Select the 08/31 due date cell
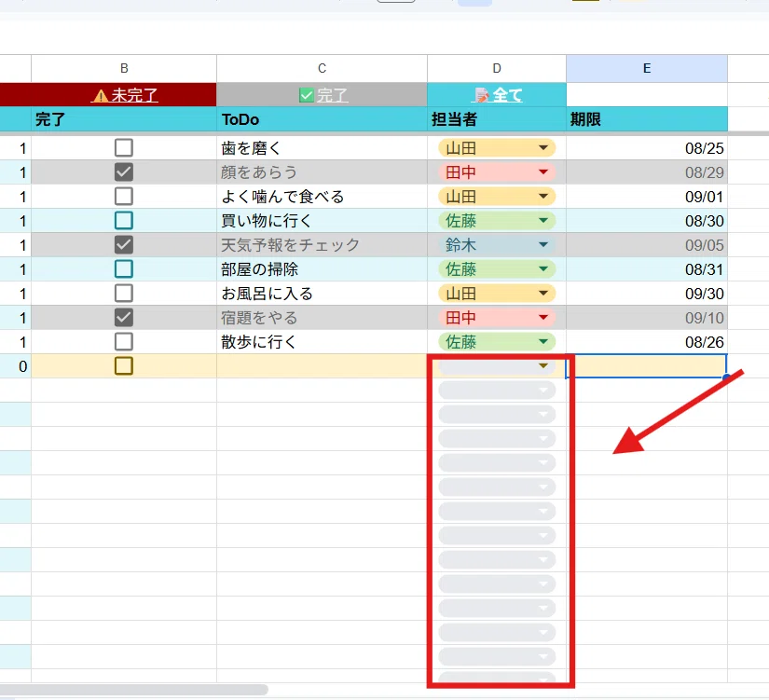The image size is (769, 700). [647, 268]
